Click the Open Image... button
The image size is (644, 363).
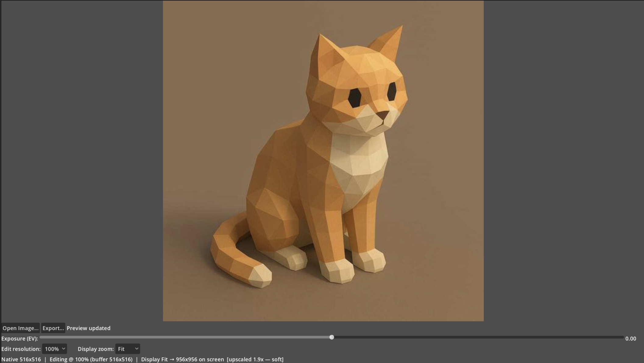tap(20, 328)
